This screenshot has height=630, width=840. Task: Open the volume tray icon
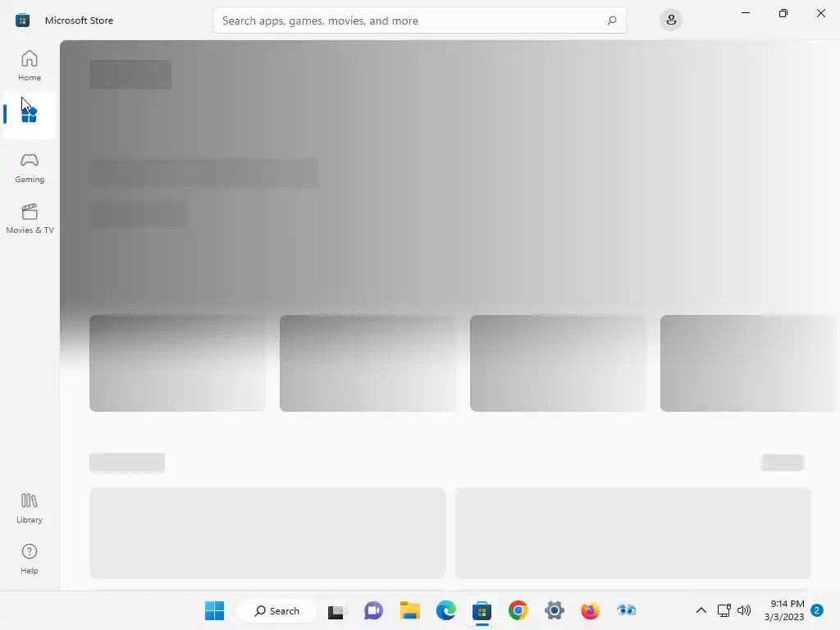(743, 610)
